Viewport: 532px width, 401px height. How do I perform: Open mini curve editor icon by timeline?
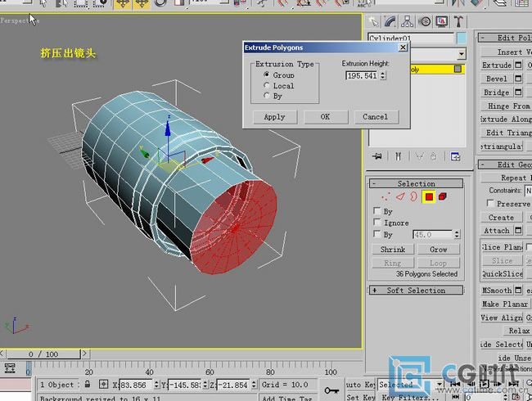click(10, 368)
